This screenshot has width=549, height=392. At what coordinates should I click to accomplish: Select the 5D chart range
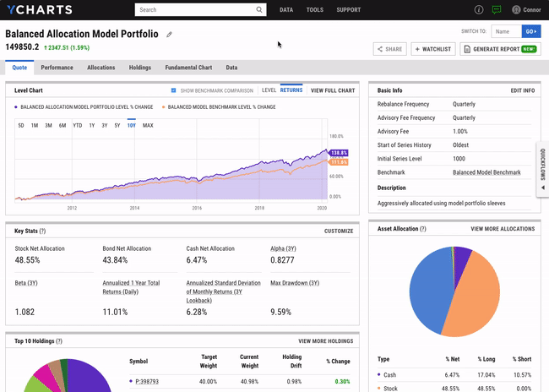point(21,125)
